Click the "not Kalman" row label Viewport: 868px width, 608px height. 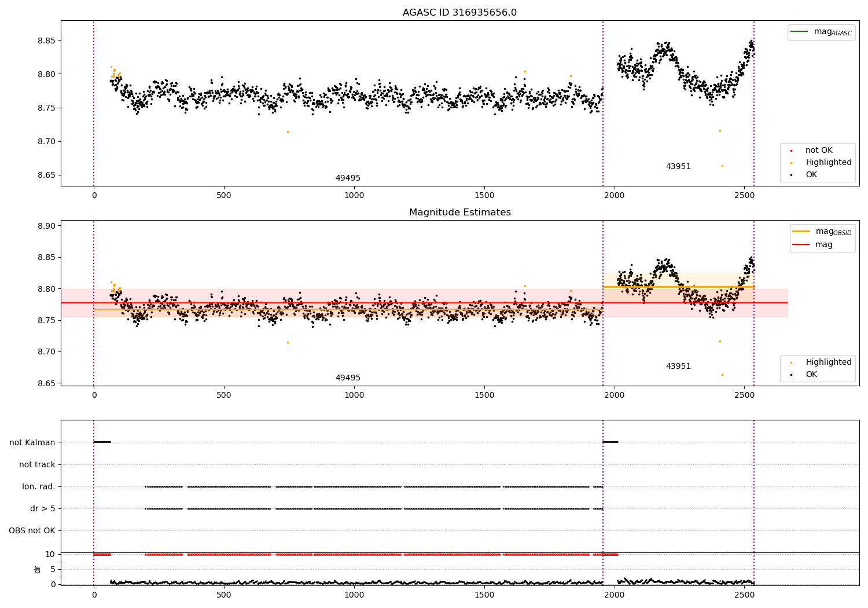click(32, 442)
